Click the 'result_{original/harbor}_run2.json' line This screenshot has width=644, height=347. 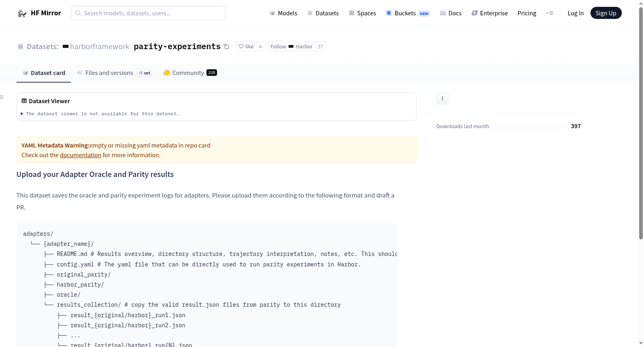tap(128, 325)
